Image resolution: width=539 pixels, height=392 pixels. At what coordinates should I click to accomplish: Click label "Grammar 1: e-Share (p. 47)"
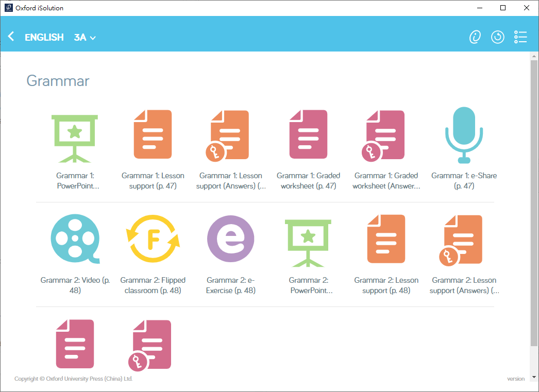tap(464, 181)
